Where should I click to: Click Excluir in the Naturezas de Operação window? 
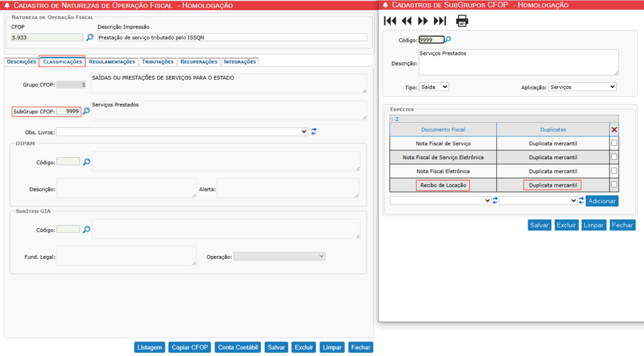tap(304, 347)
